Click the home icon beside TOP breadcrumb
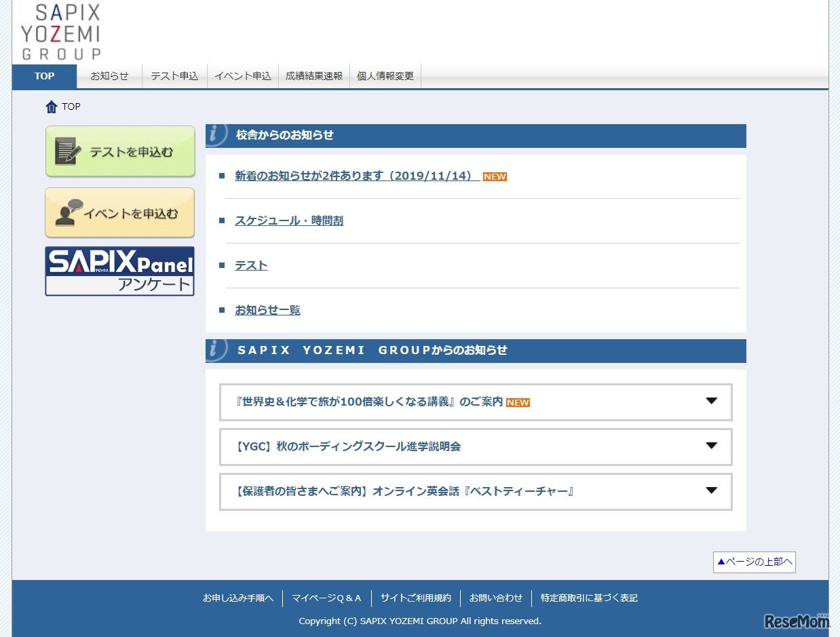The image size is (840, 637). tap(52, 107)
